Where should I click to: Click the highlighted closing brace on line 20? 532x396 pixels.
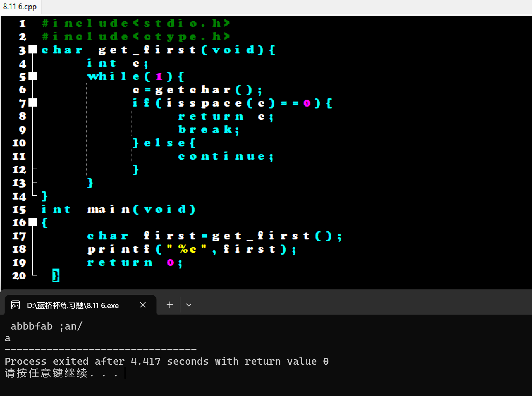tap(56, 275)
